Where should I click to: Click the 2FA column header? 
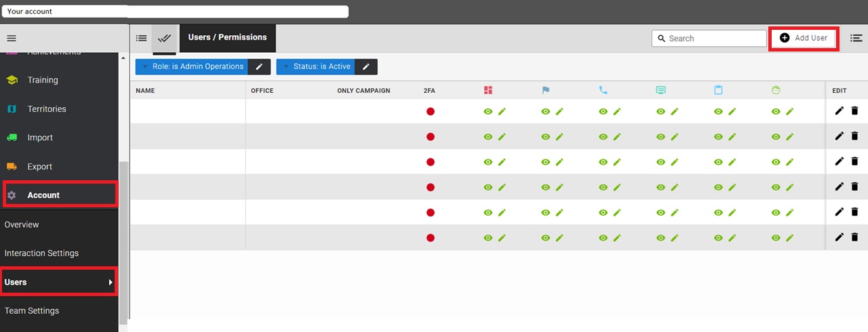pos(429,91)
